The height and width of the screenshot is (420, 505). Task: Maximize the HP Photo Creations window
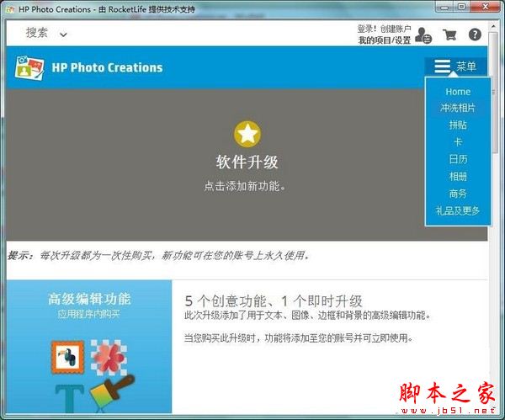point(462,7)
